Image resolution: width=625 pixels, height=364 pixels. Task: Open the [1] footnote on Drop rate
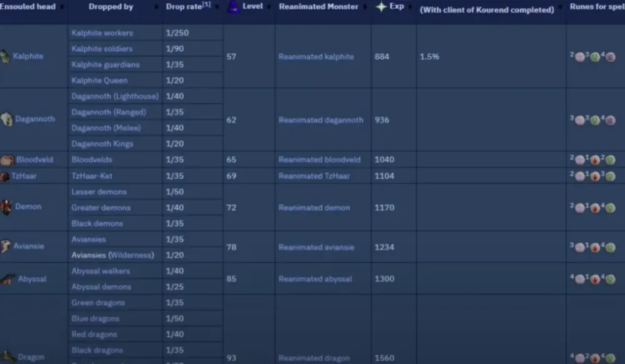(206, 4)
